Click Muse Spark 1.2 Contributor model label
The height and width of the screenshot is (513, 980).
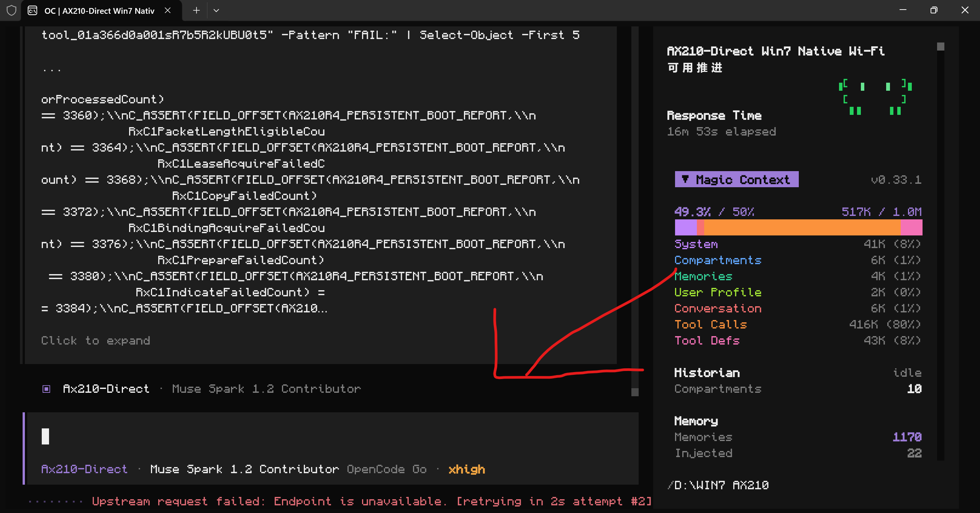tap(244, 469)
